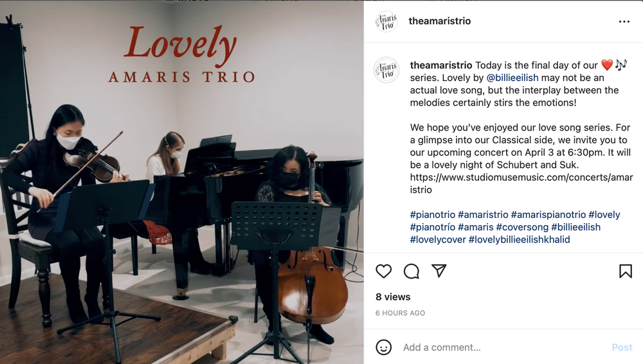The height and width of the screenshot is (364, 643).
Task: Save the post with the bookmark icon
Action: point(626,271)
